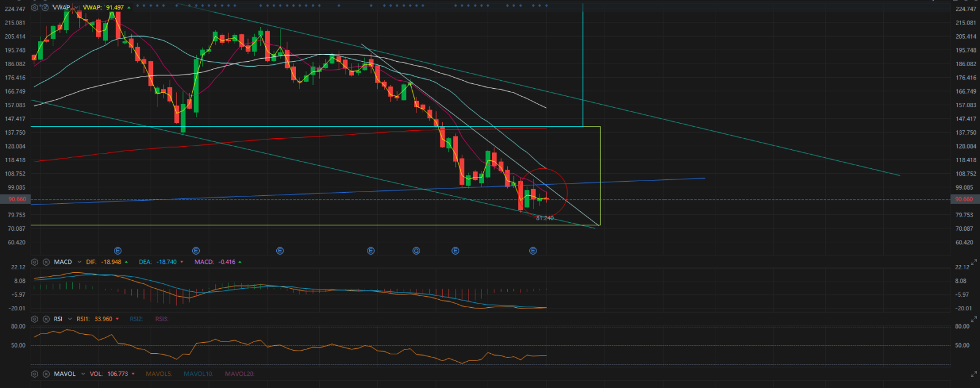
Task: Remove the MACD pane with its X icon
Action: click(46, 262)
